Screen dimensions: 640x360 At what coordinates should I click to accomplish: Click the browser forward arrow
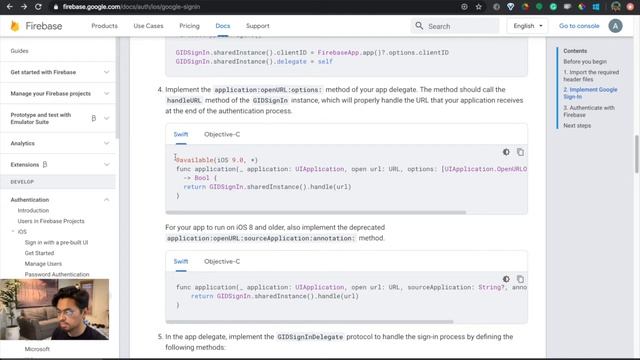click(24, 7)
